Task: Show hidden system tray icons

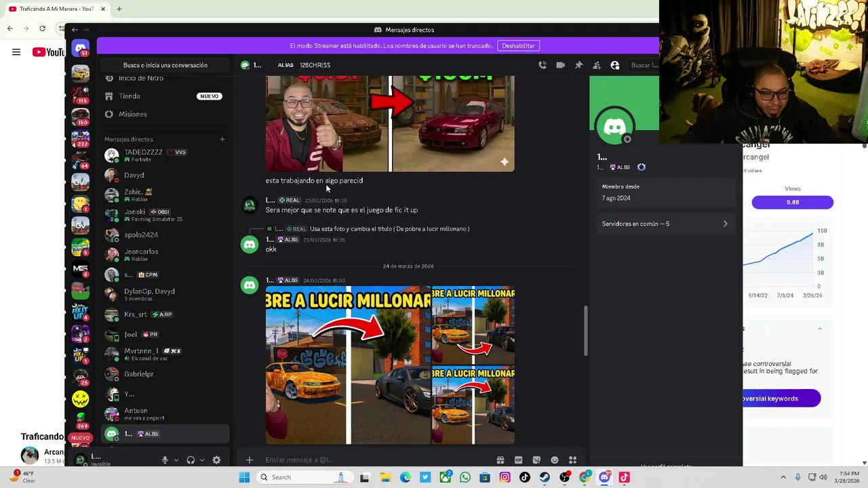Action: click(x=783, y=477)
